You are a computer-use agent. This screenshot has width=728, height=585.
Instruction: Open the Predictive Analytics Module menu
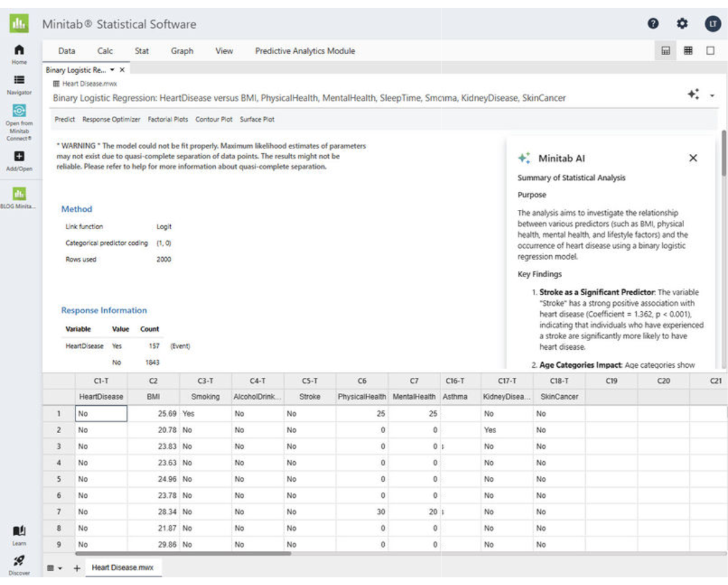coord(305,51)
